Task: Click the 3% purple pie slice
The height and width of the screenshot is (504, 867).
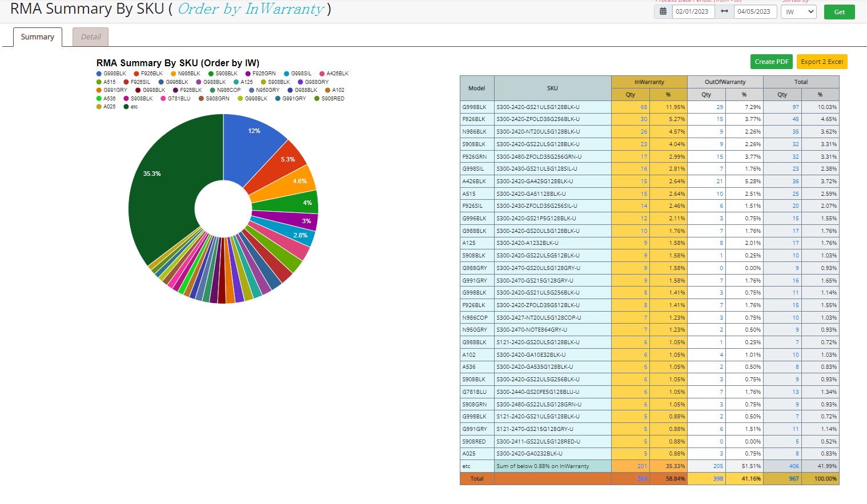Action: (288, 220)
